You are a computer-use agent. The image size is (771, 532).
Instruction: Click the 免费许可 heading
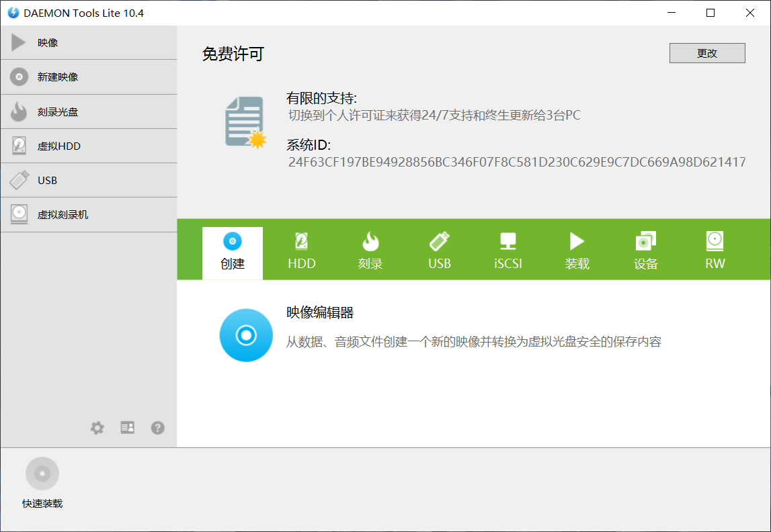click(233, 54)
